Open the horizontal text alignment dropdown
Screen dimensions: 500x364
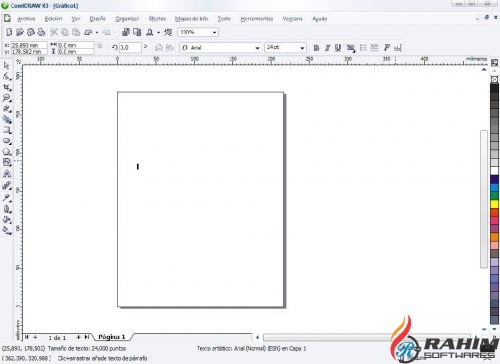tap(350, 48)
